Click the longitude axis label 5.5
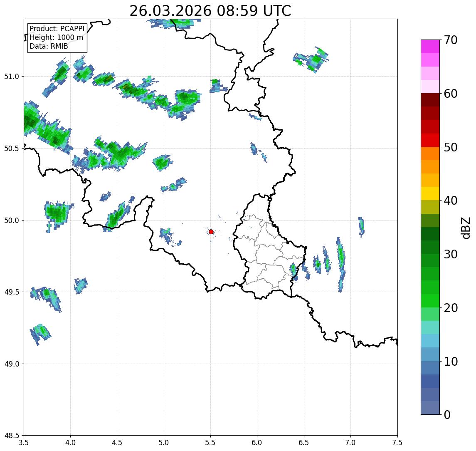The image size is (476, 451). [211, 443]
